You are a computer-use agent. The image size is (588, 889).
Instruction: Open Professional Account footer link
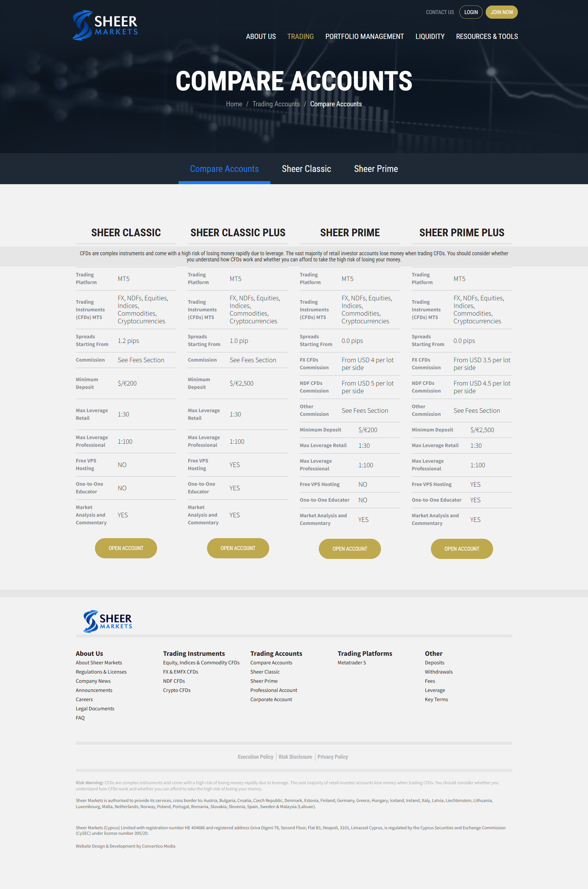click(x=273, y=690)
